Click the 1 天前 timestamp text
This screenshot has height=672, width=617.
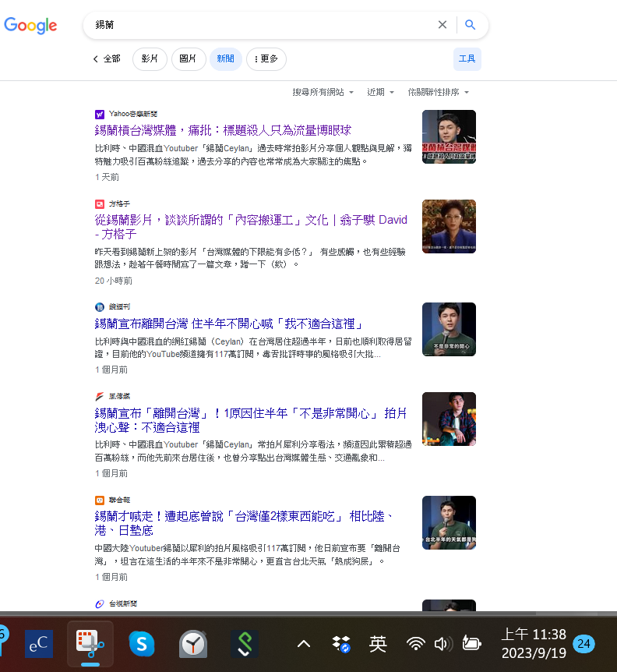click(x=107, y=177)
